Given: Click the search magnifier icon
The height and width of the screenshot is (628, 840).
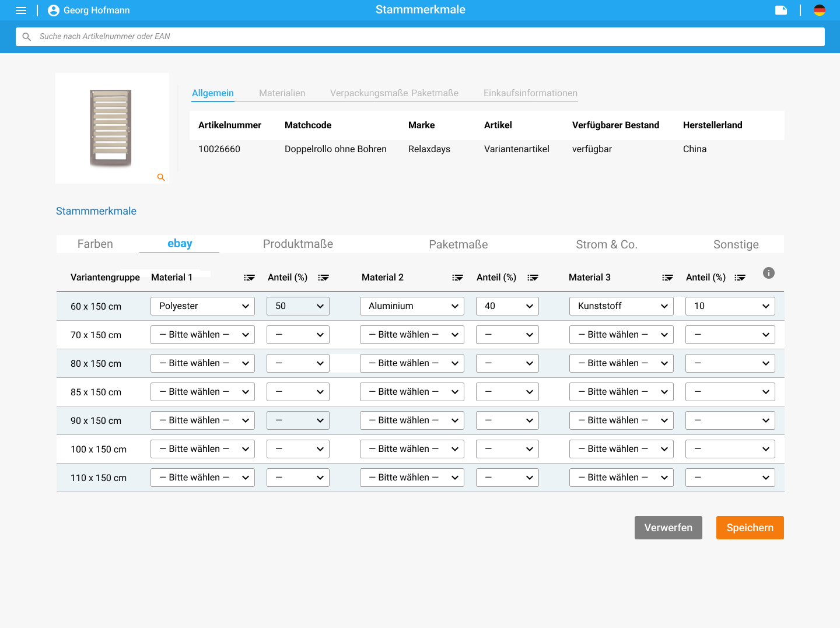Looking at the screenshot, I should [x=27, y=37].
